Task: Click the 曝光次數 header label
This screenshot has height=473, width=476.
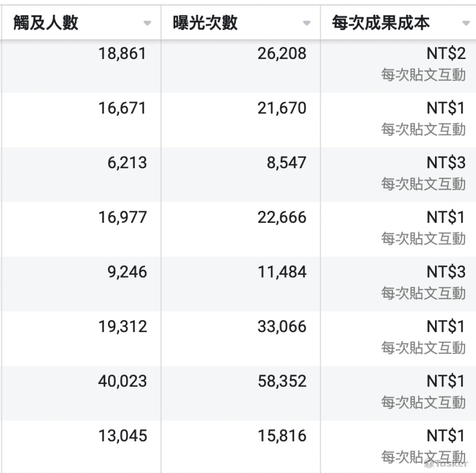Action: [x=205, y=23]
